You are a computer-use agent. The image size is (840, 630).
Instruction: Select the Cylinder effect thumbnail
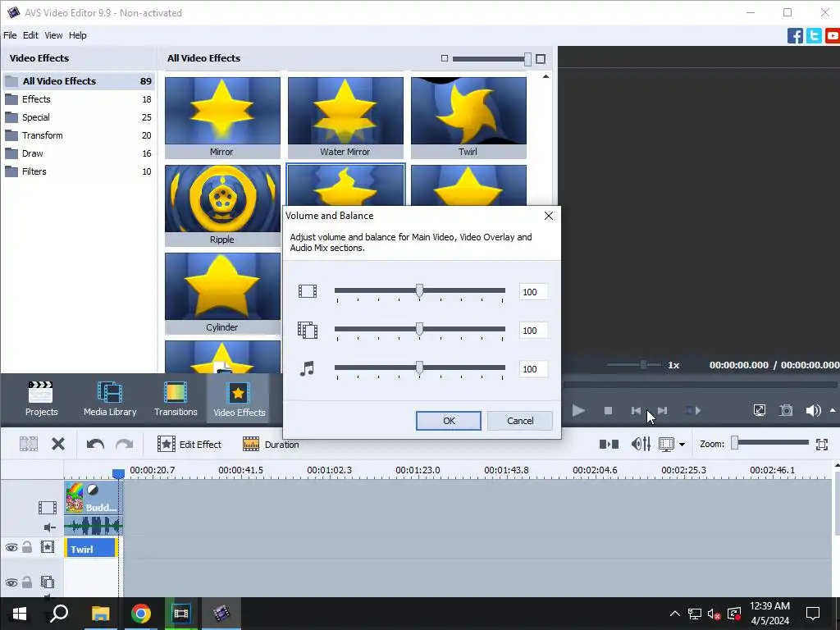[222, 293]
